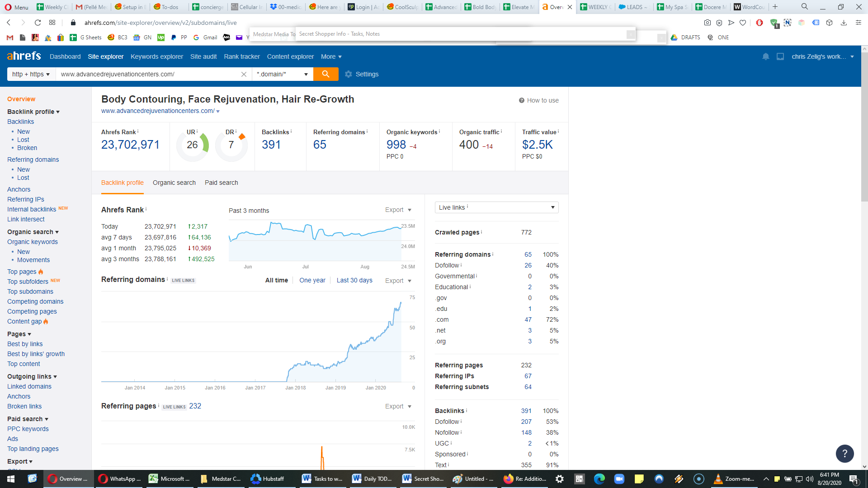Open the round Help question mark button

click(x=844, y=453)
